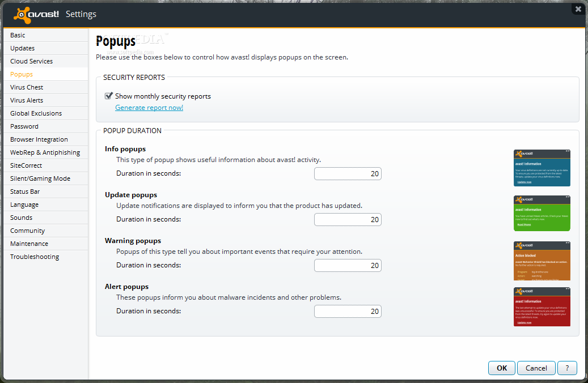Select the Popups sidebar item

(46, 74)
